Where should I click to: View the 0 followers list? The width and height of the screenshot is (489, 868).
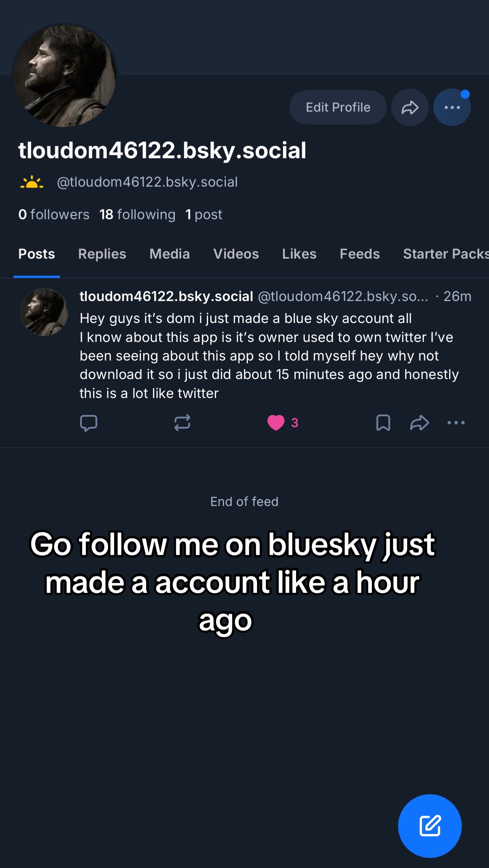[x=54, y=214]
